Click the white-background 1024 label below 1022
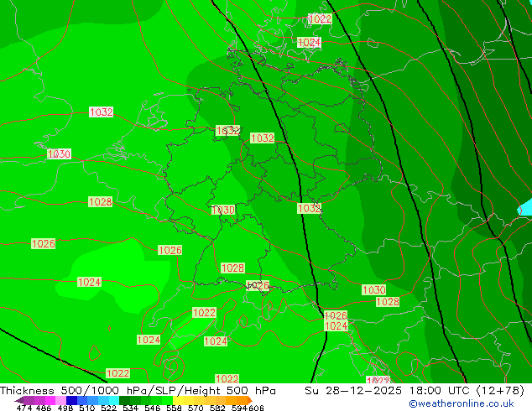Screen dimensions: 532x411 (309, 43)
